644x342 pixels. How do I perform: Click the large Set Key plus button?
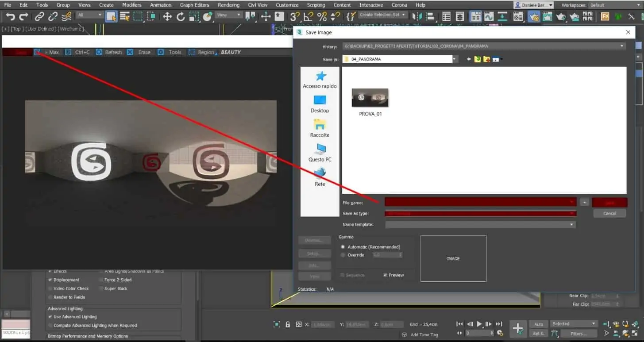[518, 328]
